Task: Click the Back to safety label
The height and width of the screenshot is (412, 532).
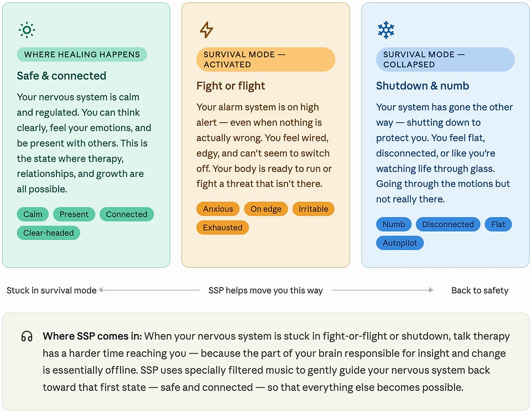Action: click(480, 290)
